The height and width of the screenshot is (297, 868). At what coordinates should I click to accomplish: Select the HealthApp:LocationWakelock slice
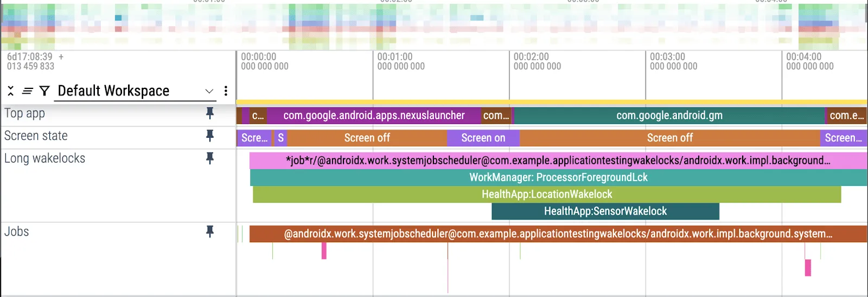pyautogui.click(x=546, y=195)
